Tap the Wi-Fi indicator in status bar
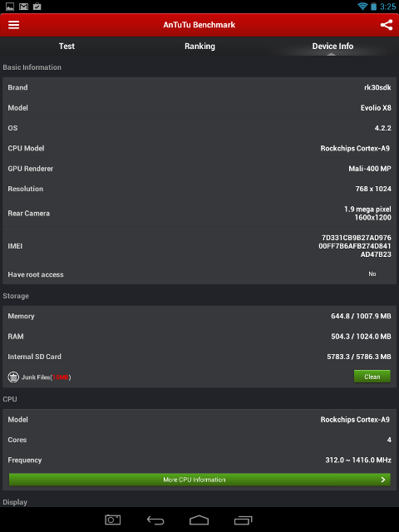399x532 pixels. click(362, 6)
